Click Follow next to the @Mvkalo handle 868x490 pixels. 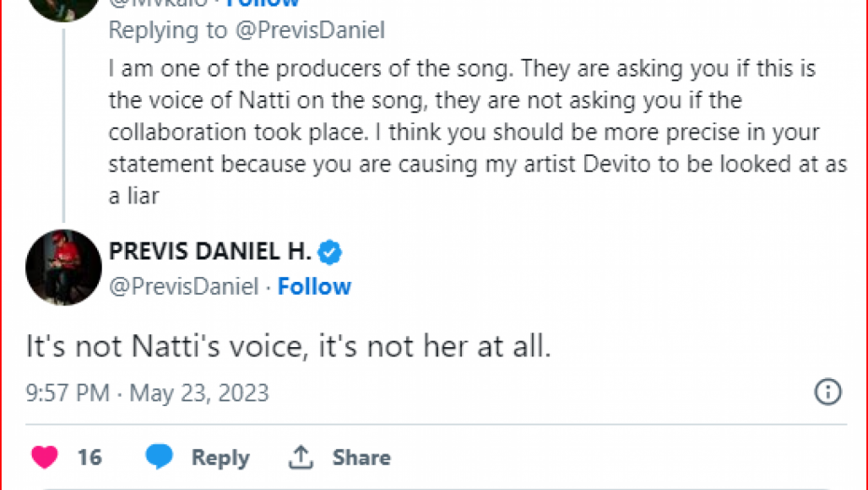click(269, 4)
